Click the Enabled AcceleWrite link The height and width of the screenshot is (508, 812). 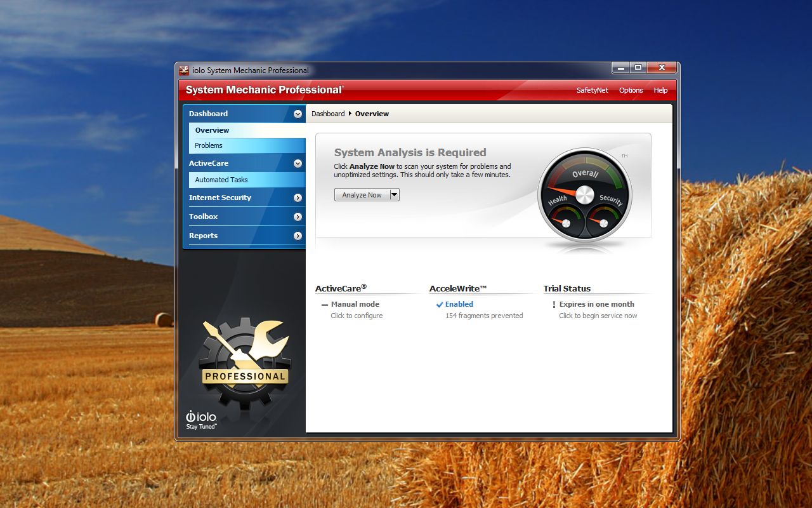(459, 304)
